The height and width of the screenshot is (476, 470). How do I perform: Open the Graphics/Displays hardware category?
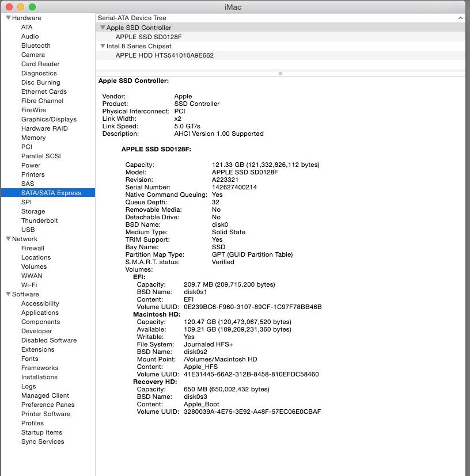49,119
